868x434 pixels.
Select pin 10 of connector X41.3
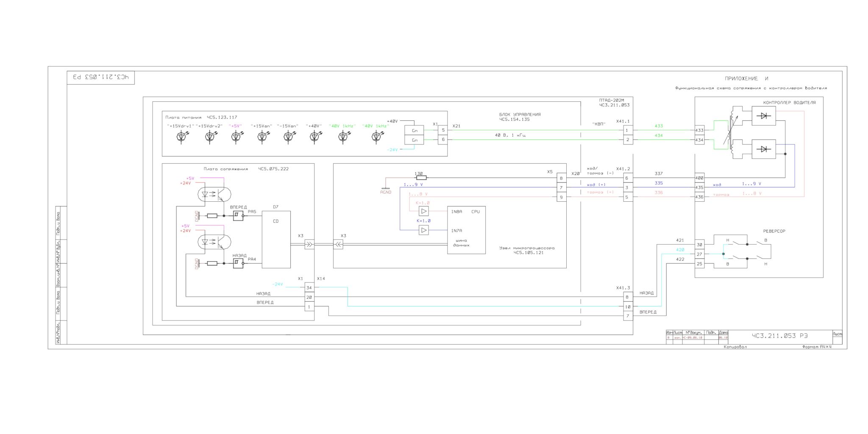pyautogui.click(x=628, y=306)
